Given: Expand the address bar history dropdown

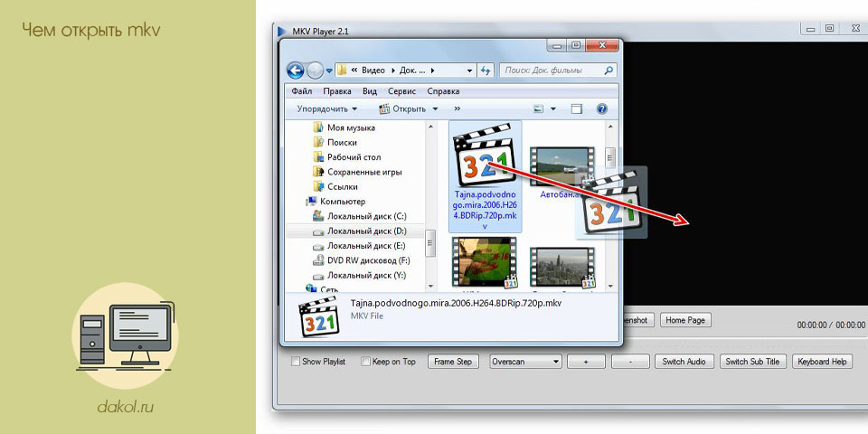Looking at the screenshot, I should tap(470, 71).
